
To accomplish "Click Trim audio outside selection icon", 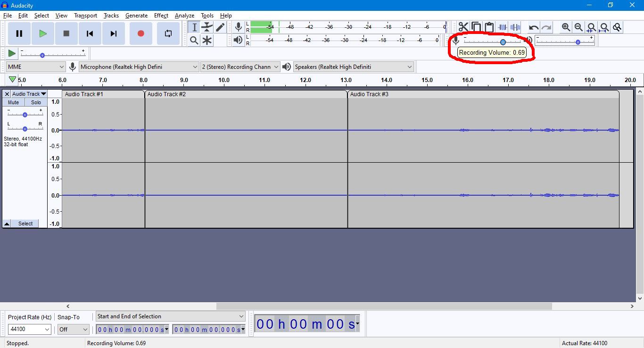I will [502, 27].
